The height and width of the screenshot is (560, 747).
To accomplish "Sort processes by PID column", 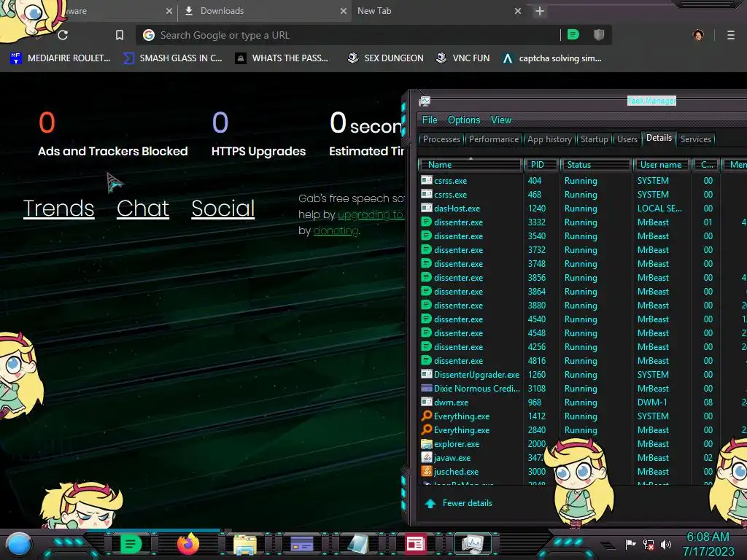I will tap(541, 165).
